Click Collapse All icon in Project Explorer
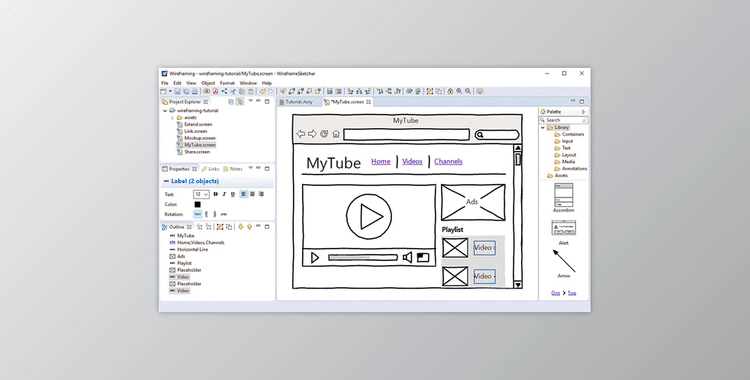The width and height of the screenshot is (750, 380). [x=231, y=101]
